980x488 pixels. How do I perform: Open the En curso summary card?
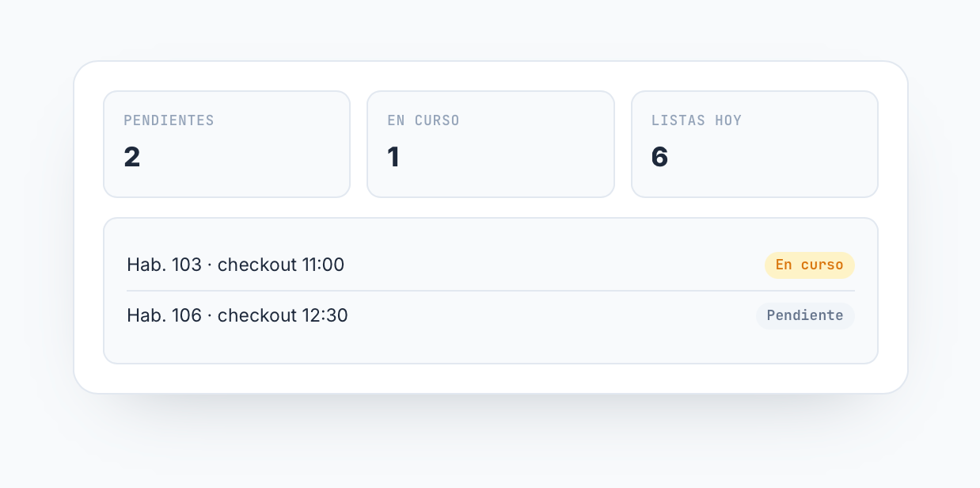(x=491, y=144)
